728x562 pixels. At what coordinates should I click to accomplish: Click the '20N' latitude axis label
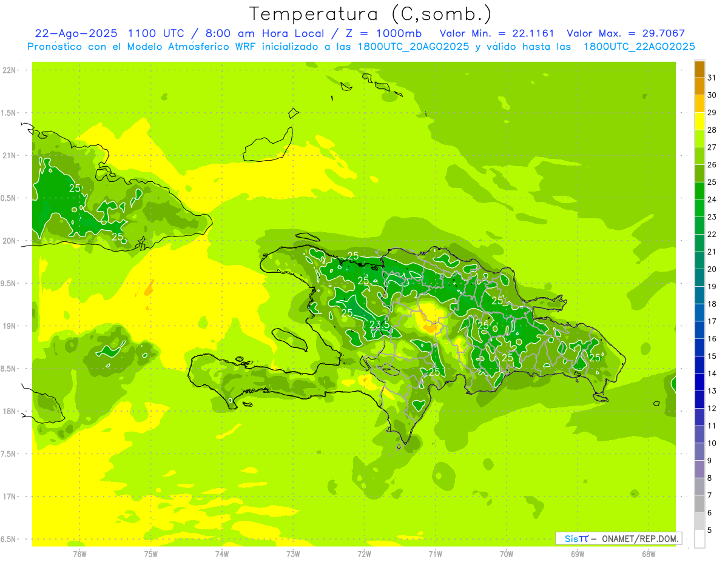click(9, 241)
